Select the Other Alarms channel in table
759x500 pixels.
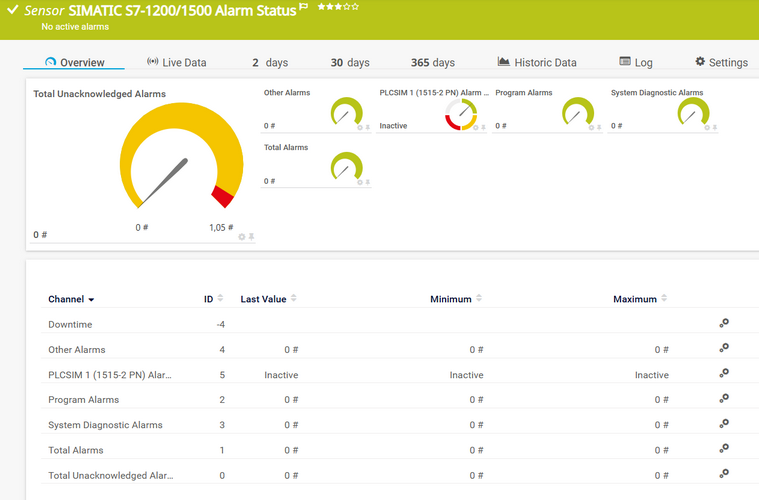click(x=76, y=349)
